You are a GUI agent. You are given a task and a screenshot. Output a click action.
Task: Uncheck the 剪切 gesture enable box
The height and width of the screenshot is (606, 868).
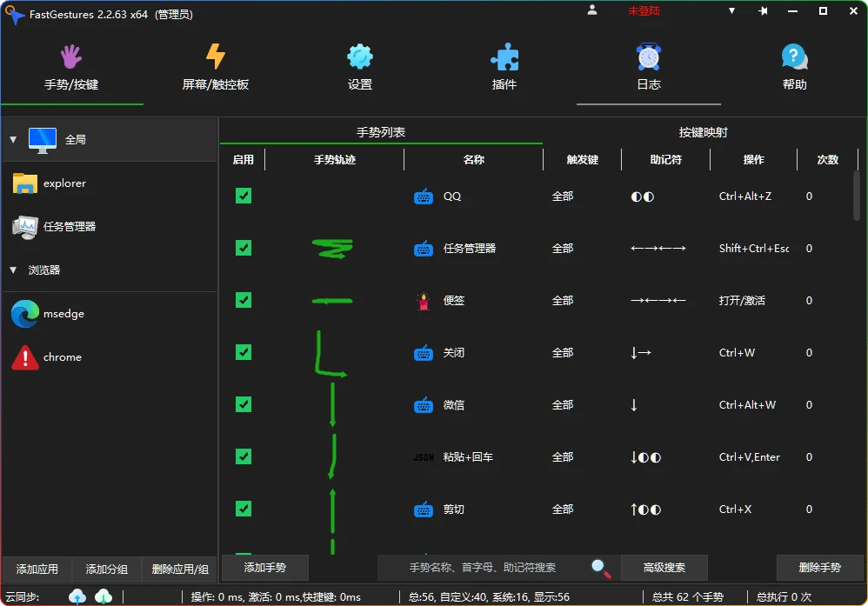pyautogui.click(x=243, y=509)
